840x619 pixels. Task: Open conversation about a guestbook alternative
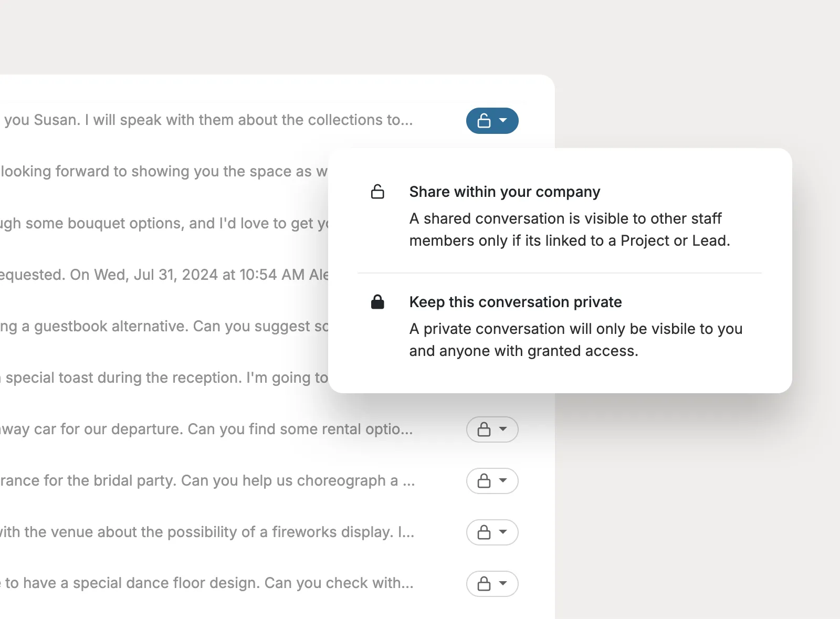click(164, 326)
